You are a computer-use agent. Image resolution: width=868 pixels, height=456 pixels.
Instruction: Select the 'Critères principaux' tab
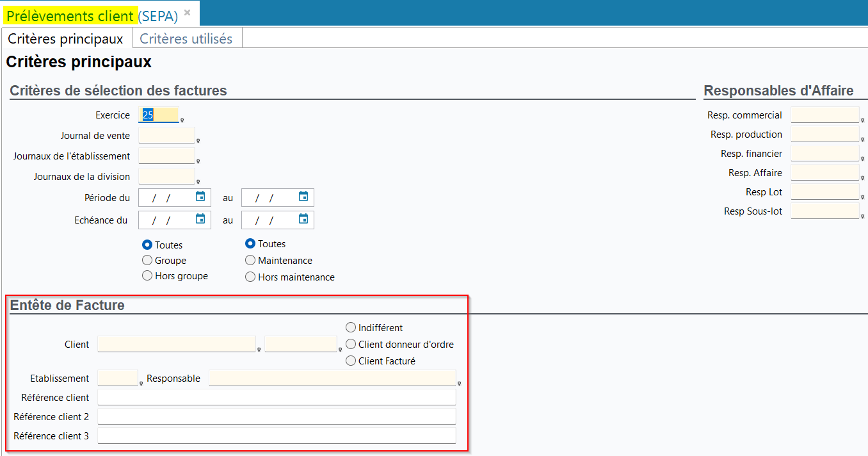tap(65, 39)
